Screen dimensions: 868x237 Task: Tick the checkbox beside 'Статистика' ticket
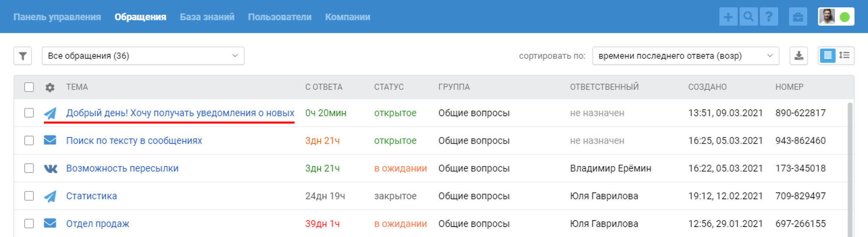[x=29, y=196]
